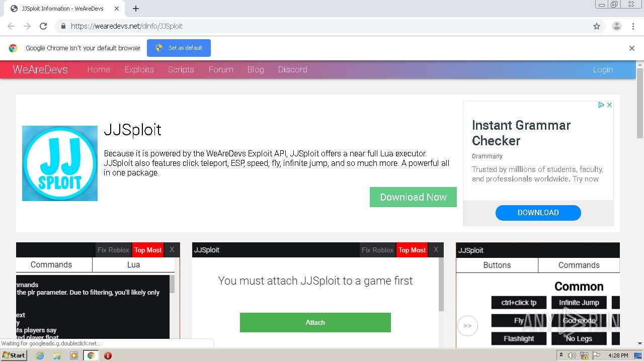Click the Set as default button

(x=179, y=48)
